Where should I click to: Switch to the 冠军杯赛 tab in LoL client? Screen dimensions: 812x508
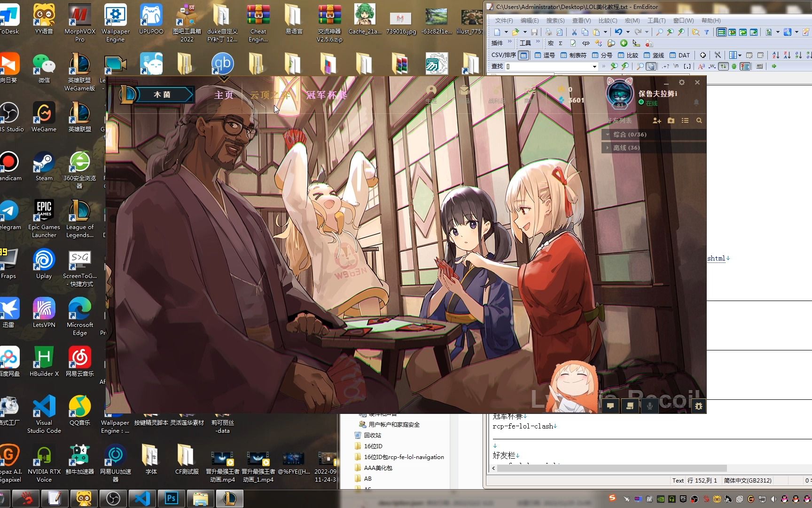327,95
